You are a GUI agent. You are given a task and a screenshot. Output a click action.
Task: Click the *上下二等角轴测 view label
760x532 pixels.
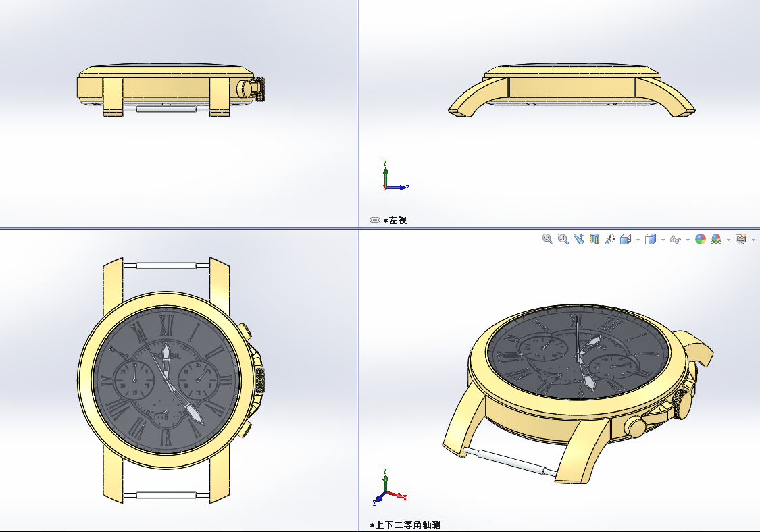405,525
